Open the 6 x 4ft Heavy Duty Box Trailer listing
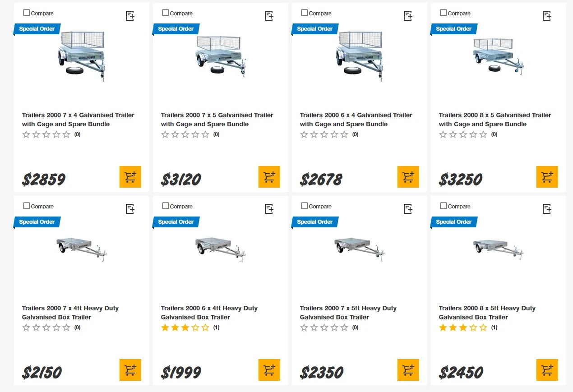This screenshot has height=392, width=573. point(209,312)
